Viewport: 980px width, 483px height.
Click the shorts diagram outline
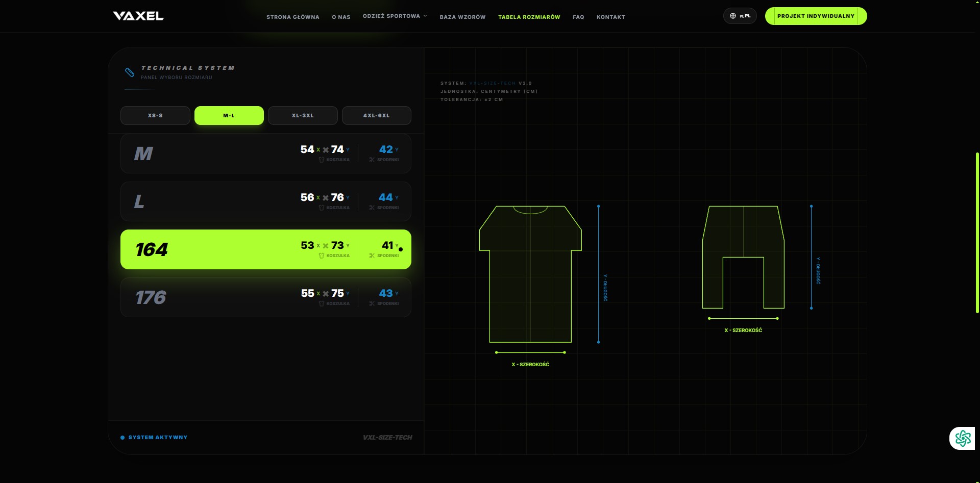(x=743, y=257)
